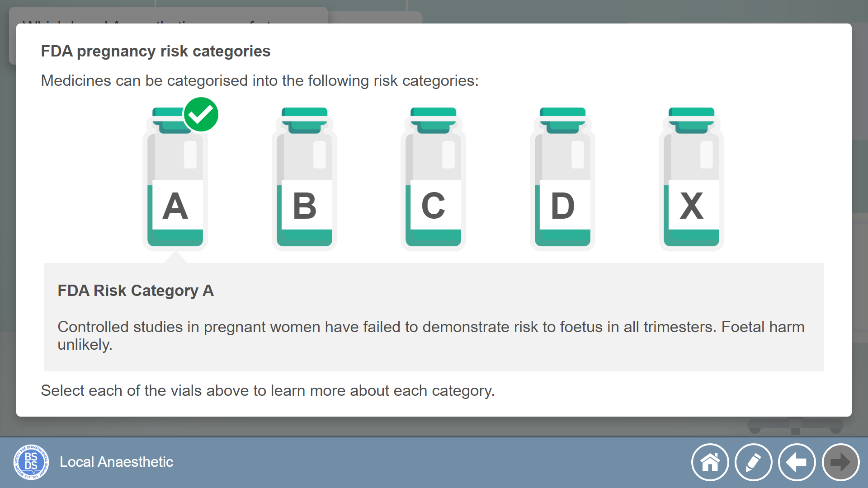Choose the vial marked D

click(x=562, y=179)
